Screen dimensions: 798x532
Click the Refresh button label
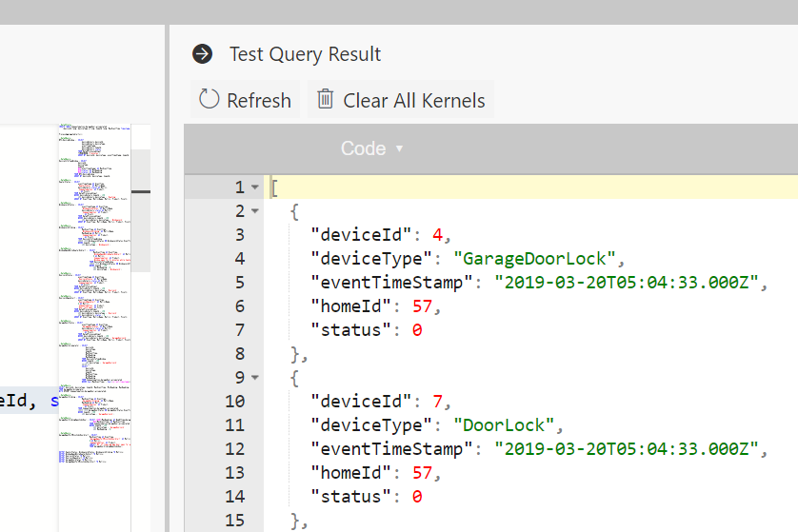(259, 101)
